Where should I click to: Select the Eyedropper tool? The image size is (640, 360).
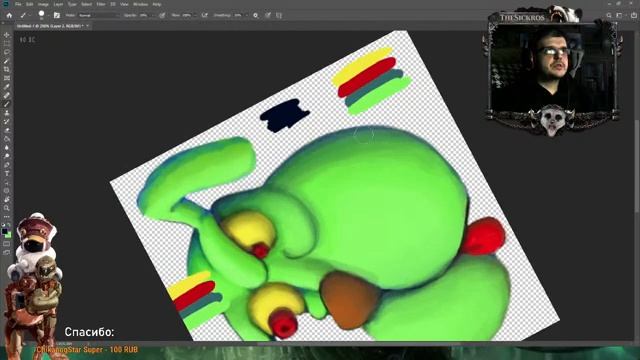7,87
